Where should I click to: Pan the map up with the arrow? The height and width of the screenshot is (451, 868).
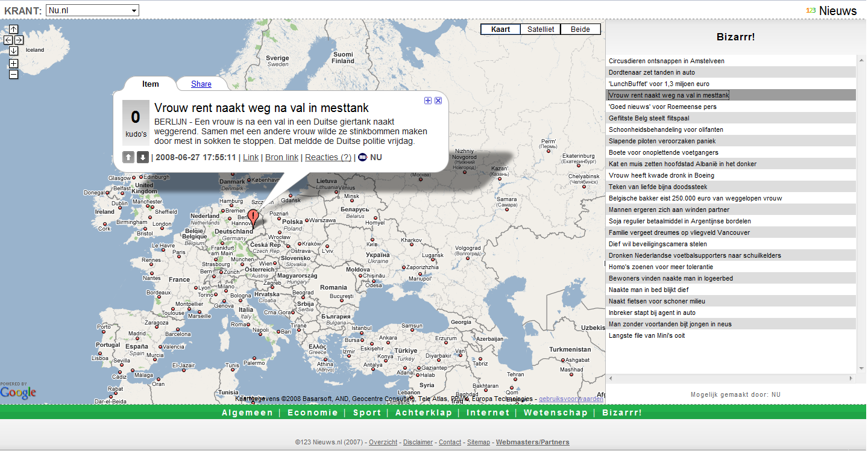pyautogui.click(x=14, y=29)
